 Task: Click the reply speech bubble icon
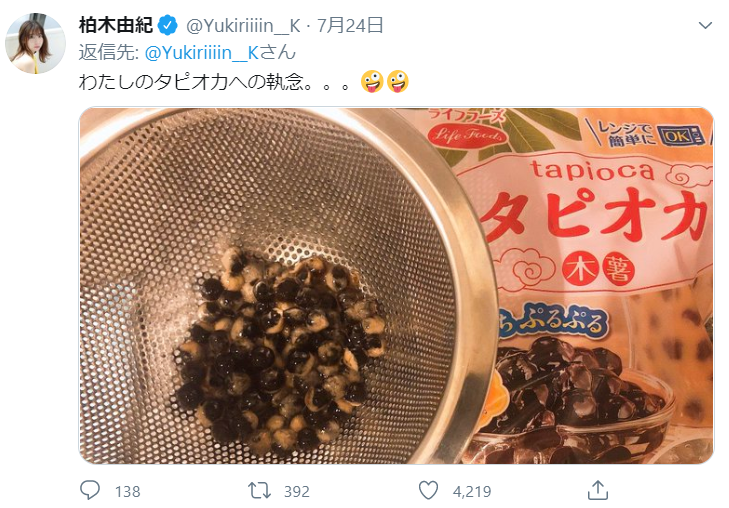point(90,490)
